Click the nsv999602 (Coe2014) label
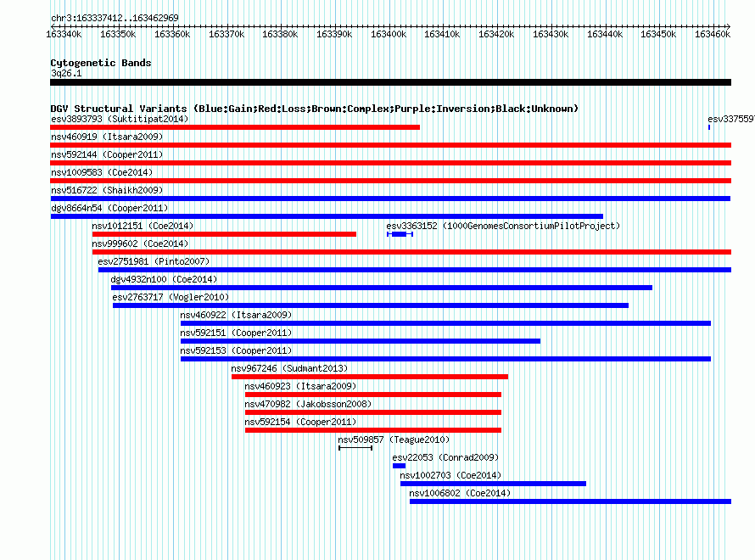This screenshot has height=560, width=755. 140,244
